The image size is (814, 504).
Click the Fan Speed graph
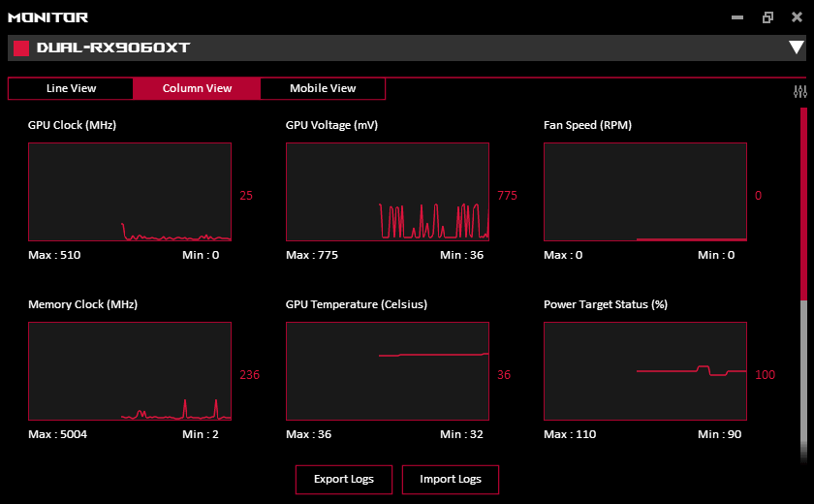[645, 192]
